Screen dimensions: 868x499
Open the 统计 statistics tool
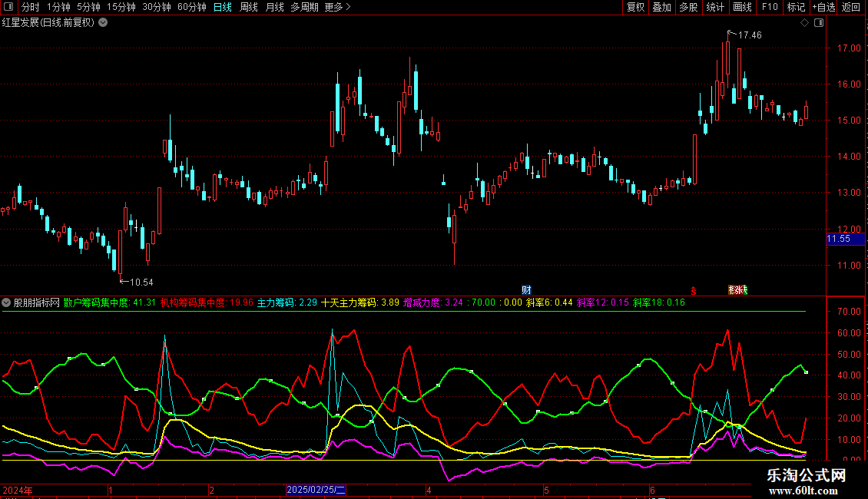[715, 7]
